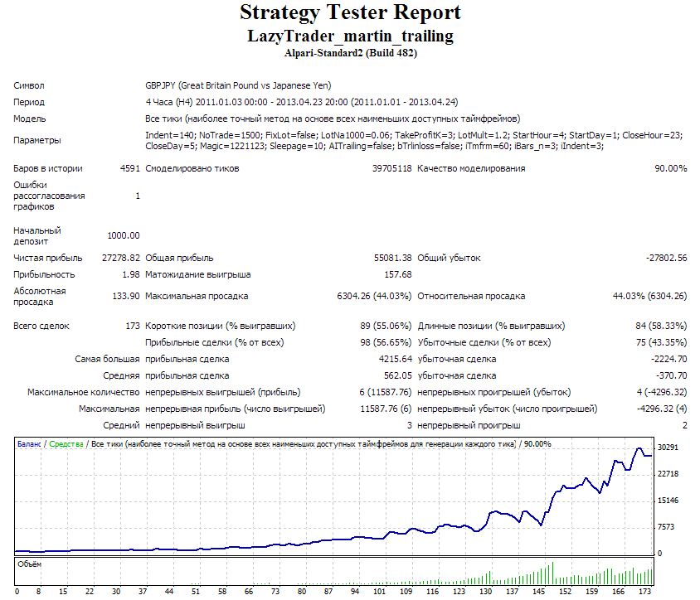The image size is (700, 600).
Task: Click the Средства legend label in chart
Action: (x=66, y=444)
